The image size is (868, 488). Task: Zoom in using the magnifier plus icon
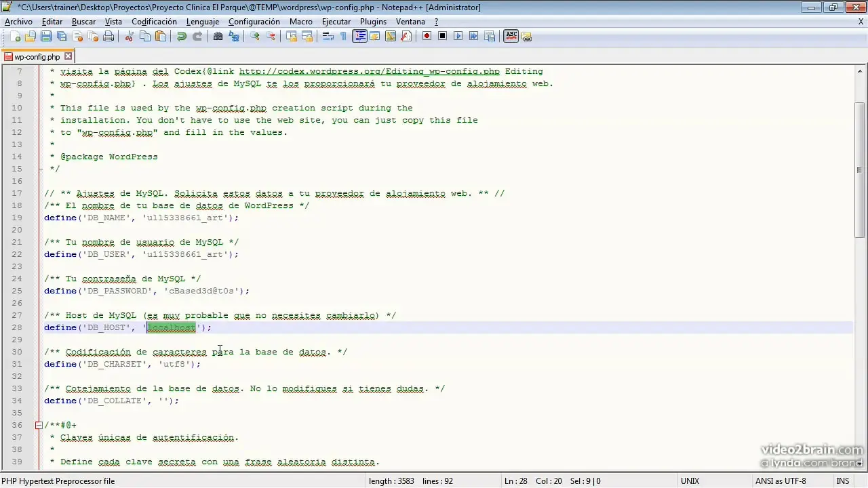(x=254, y=36)
